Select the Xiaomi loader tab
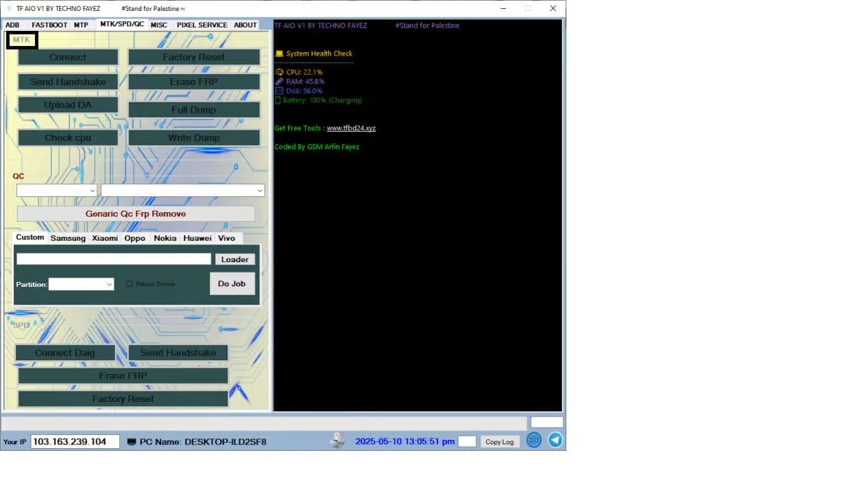 click(105, 238)
